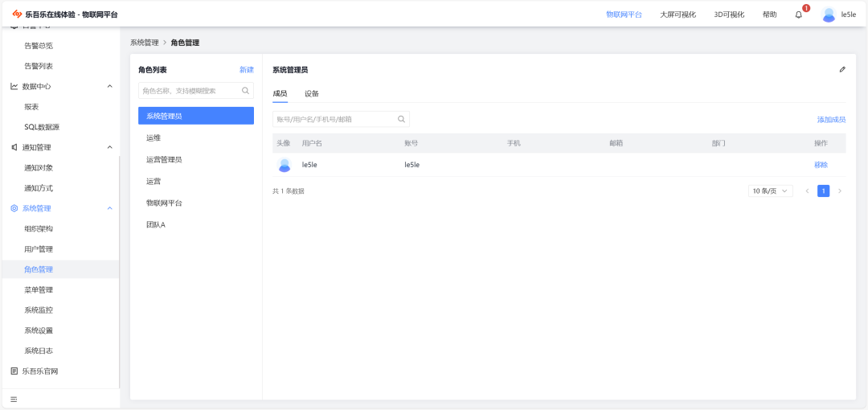The width and height of the screenshot is (868, 410).
Task: Click the edit pencil icon for 系统管理员
Action: (x=842, y=70)
